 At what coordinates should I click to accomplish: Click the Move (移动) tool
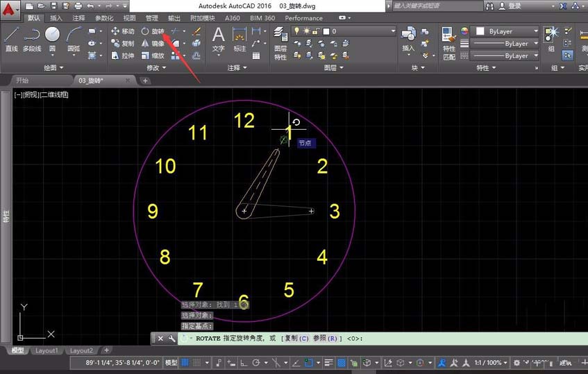click(x=123, y=31)
